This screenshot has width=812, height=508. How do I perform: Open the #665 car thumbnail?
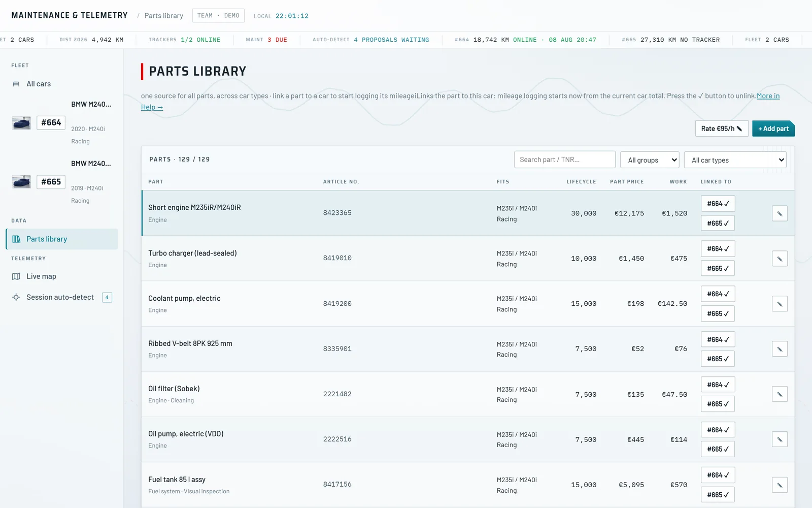(x=21, y=182)
